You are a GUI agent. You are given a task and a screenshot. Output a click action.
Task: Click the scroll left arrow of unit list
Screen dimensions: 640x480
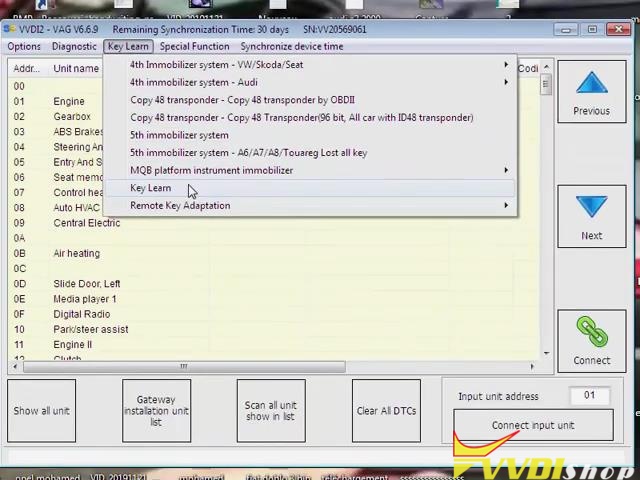click(15, 367)
